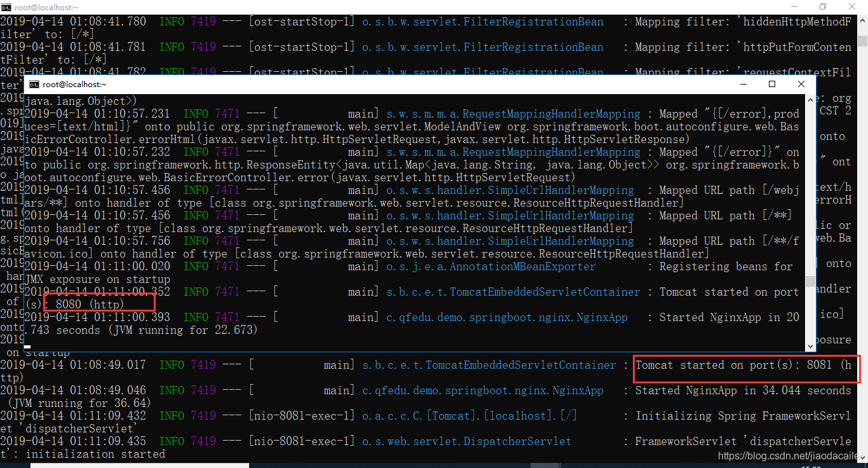This screenshot has height=468, width=868.
Task: Click o.s.j.e.a.AnnotationMBeanExporter logger name
Action: coord(491,266)
